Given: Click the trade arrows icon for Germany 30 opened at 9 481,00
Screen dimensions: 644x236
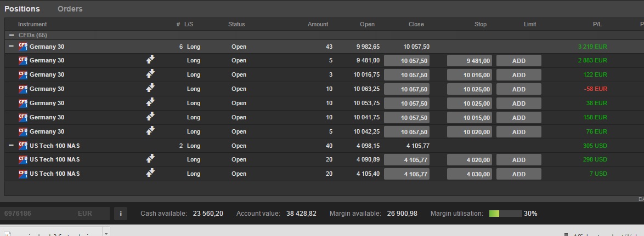Looking at the screenshot, I should (x=150, y=60).
